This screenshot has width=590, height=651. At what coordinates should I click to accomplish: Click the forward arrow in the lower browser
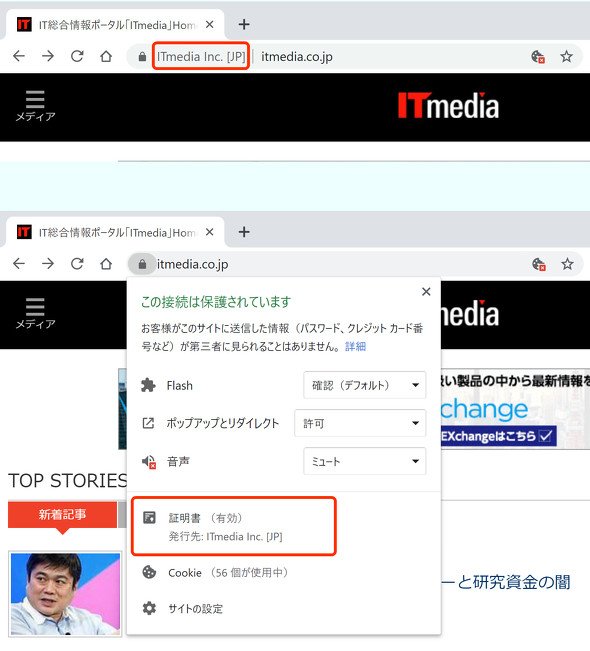pyautogui.click(x=48, y=264)
